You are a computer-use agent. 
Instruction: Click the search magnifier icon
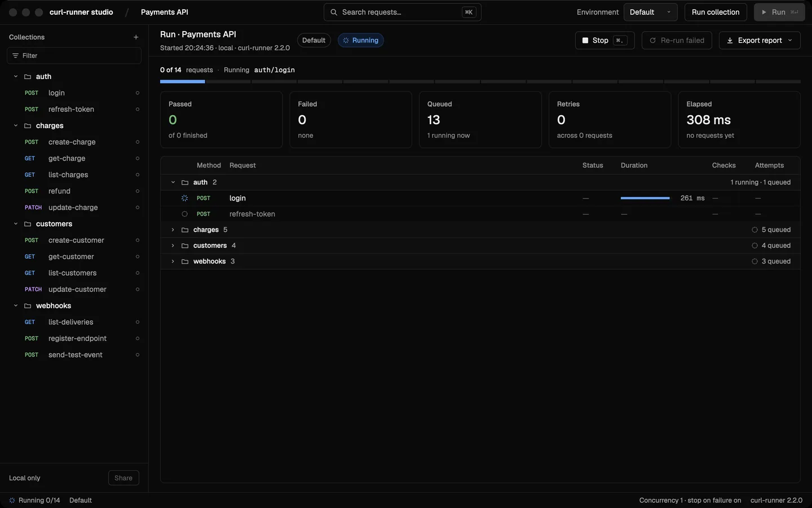tap(334, 12)
